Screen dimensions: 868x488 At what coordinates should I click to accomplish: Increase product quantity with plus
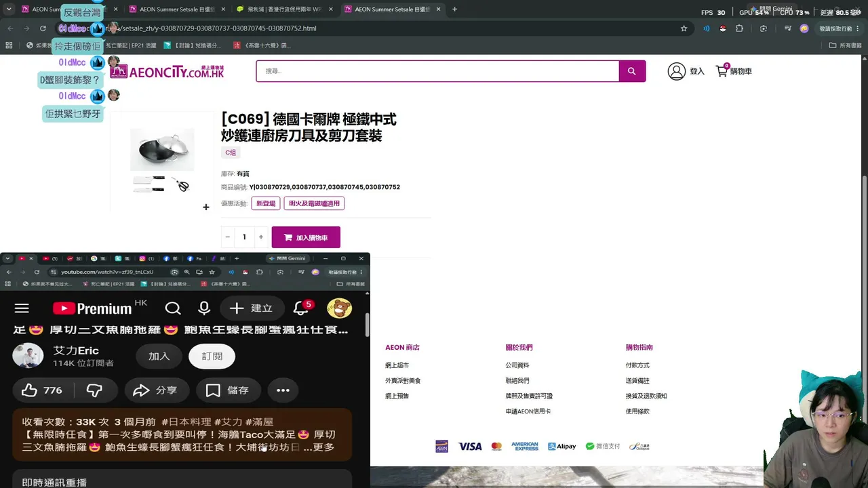tap(260, 237)
